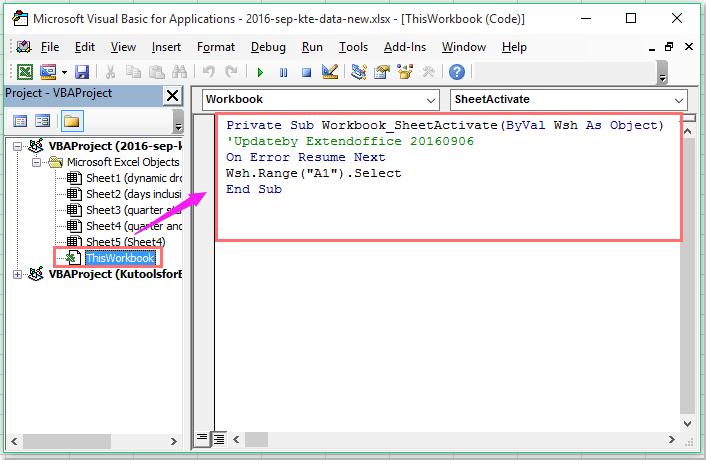
Task: Open the Project Explorer toolbar icon
Action: click(358, 72)
